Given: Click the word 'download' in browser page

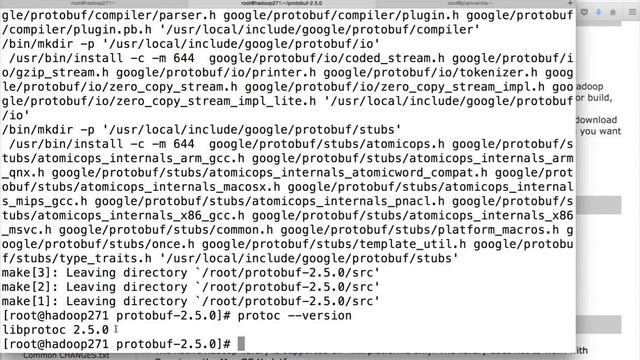Looking at the screenshot, I should 596,120.
